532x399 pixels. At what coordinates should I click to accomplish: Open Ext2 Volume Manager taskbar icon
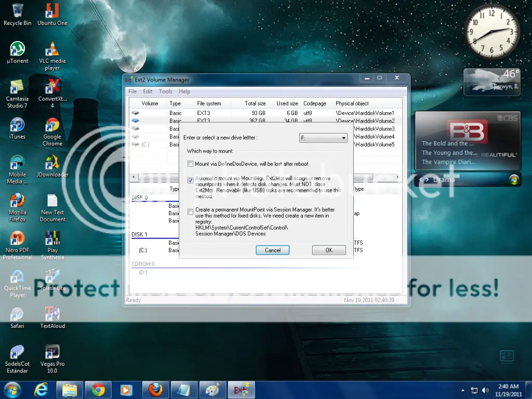point(241,390)
